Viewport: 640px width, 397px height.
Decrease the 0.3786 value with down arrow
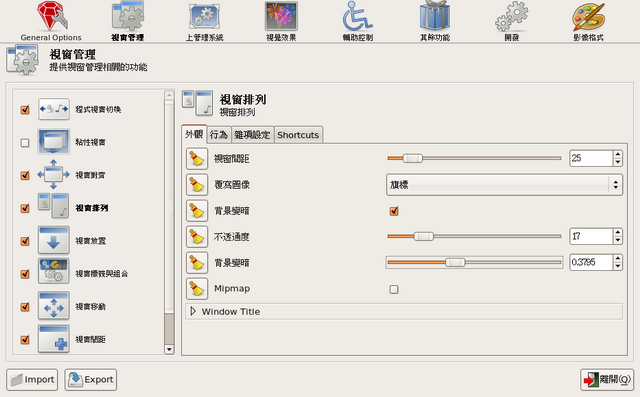click(x=618, y=266)
